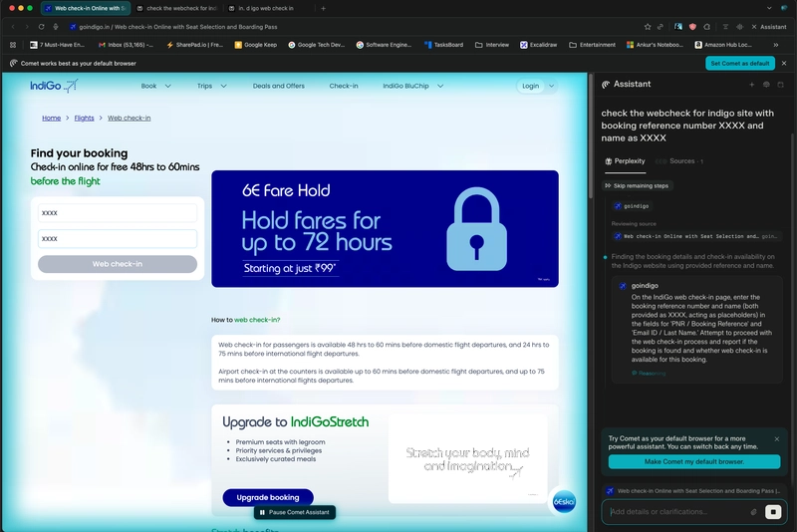Viewport: 797px width, 532px height.
Task: Click the 6Eskai chatbot icon
Action: [564, 502]
